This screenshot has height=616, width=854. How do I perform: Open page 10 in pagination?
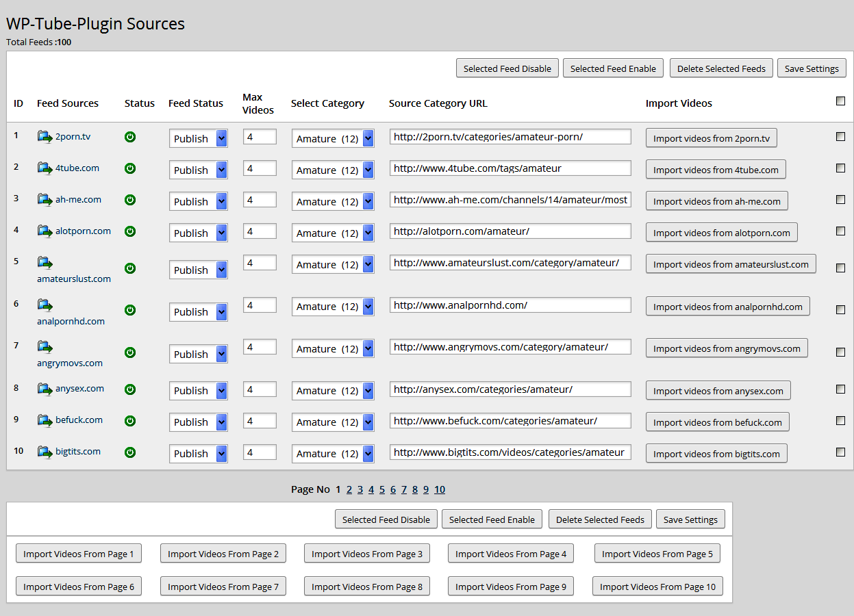point(440,489)
